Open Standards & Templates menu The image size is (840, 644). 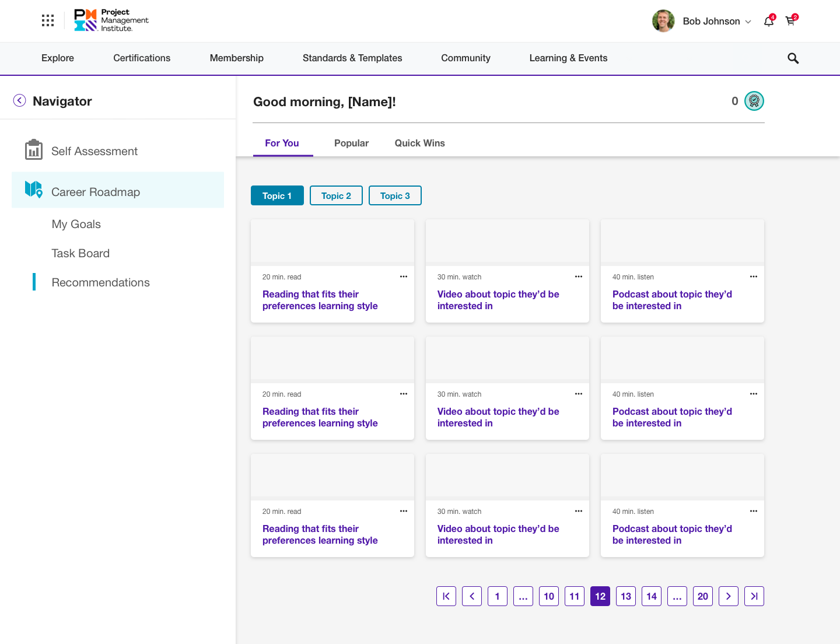(352, 58)
